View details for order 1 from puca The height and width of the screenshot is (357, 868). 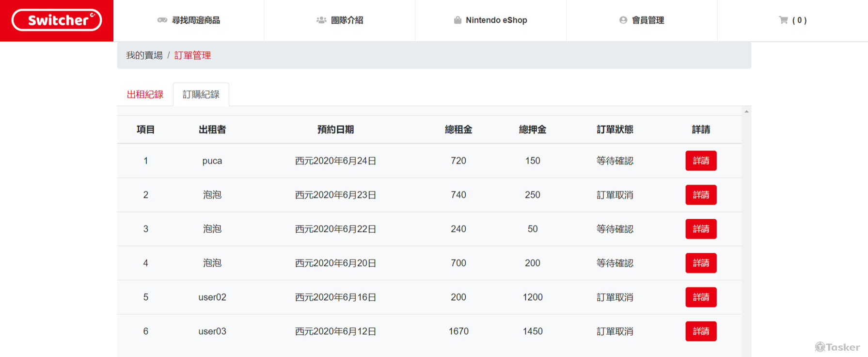(700, 161)
